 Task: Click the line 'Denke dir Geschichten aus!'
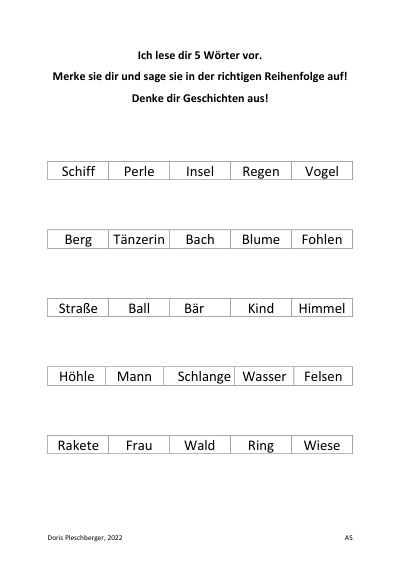[x=200, y=98]
